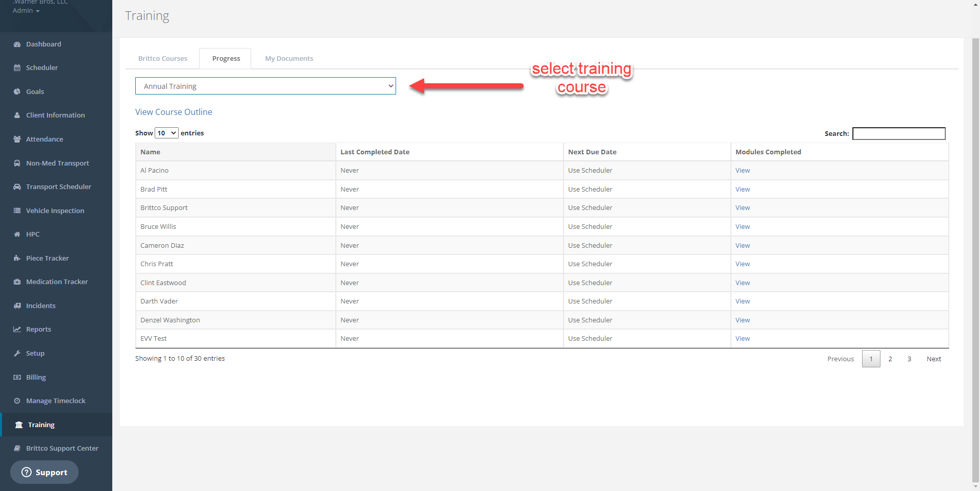This screenshot has height=491, width=980.
Task: Open the Annual Training course dropdown
Action: tap(265, 86)
